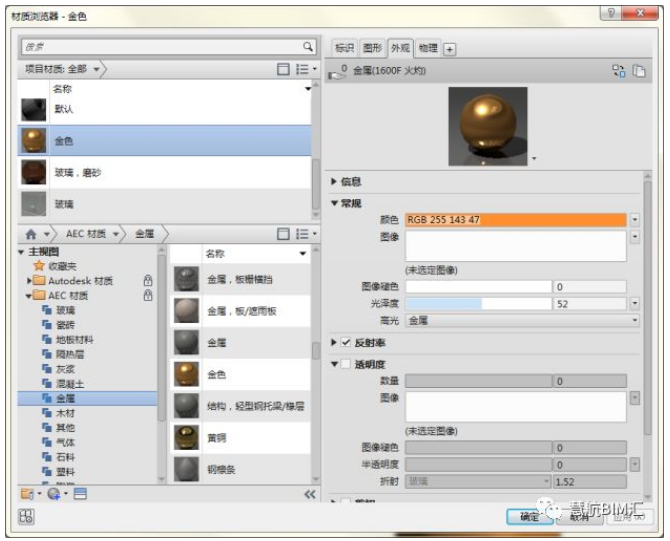670x541 pixels.
Task: Open the asset browser icon at bottom-left
Action: coord(26,516)
